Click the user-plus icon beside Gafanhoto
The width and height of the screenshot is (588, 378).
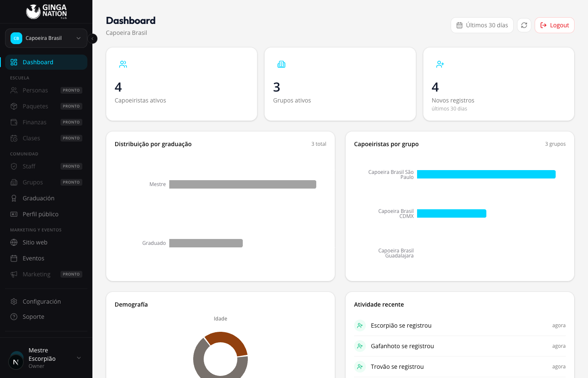360,346
